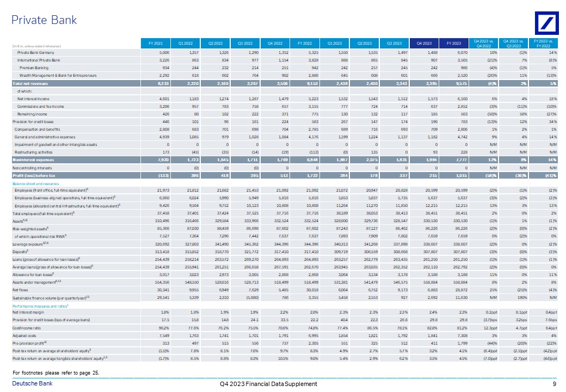Click Total net revenues FY 2021 value '8,233'
566x392 pixels.
click(162, 83)
